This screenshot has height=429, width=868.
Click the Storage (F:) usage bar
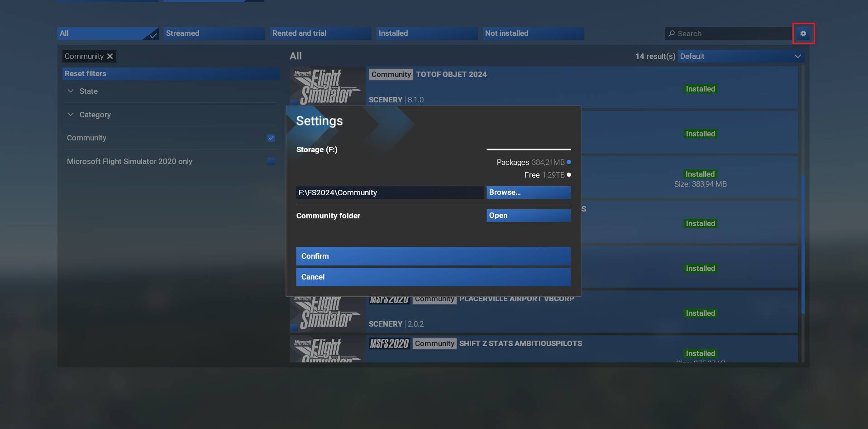click(528, 149)
